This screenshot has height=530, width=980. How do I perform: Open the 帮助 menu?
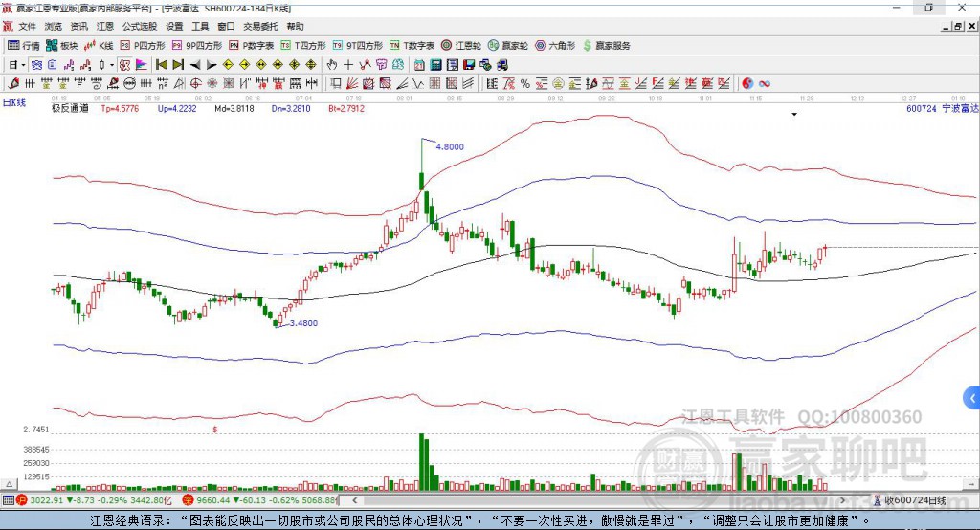[x=295, y=26]
